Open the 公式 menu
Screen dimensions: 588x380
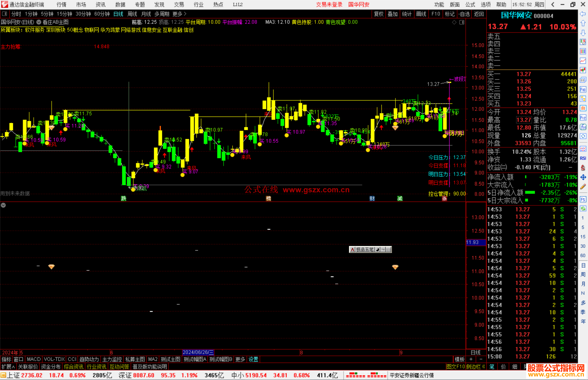click(x=470, y=4)
